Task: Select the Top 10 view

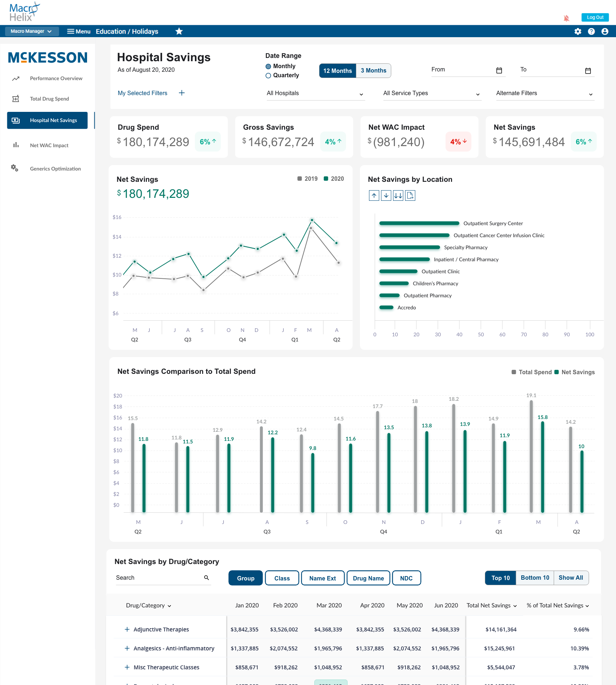Action: (x=501, y=578)
